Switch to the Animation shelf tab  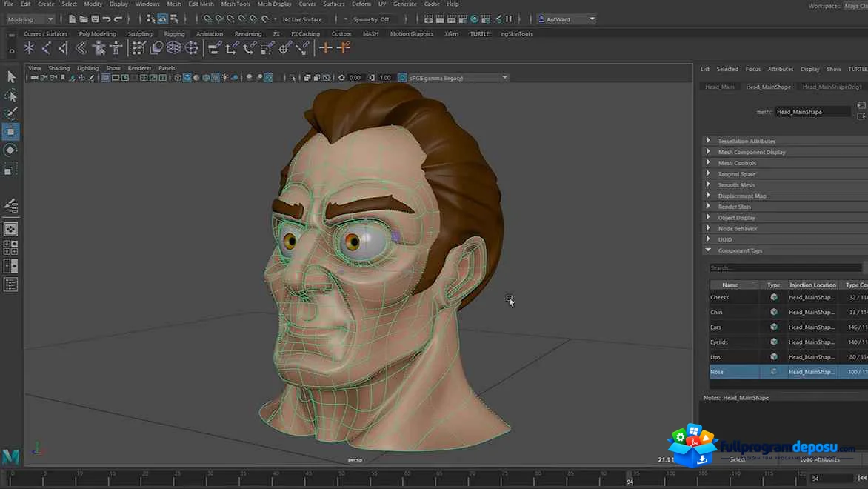210,34
